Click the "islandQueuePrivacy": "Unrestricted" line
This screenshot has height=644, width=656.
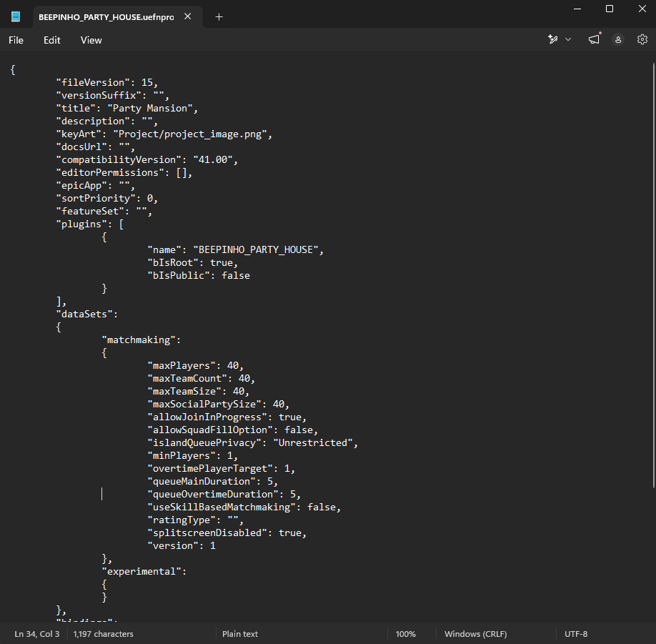tap(253, 442)
